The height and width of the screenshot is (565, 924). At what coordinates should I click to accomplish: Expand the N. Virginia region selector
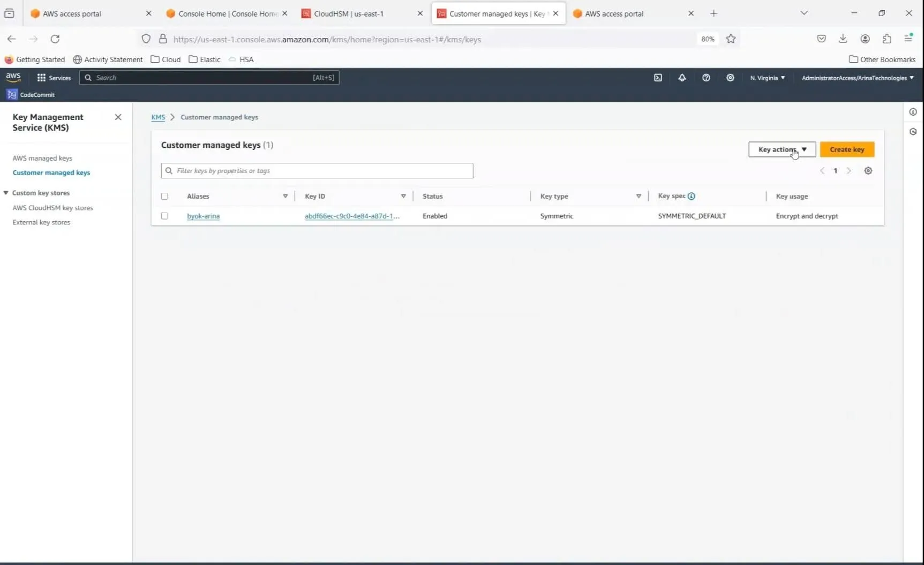point(767,78)
